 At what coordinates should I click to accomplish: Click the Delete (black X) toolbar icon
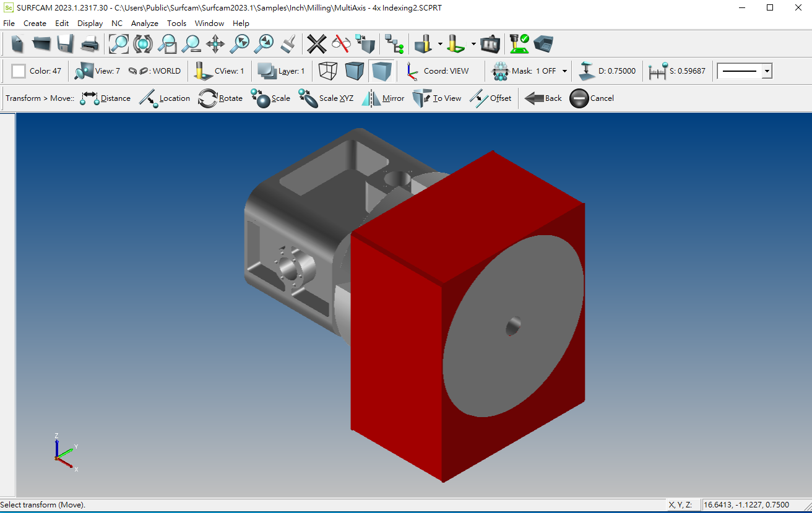(316, 44)
